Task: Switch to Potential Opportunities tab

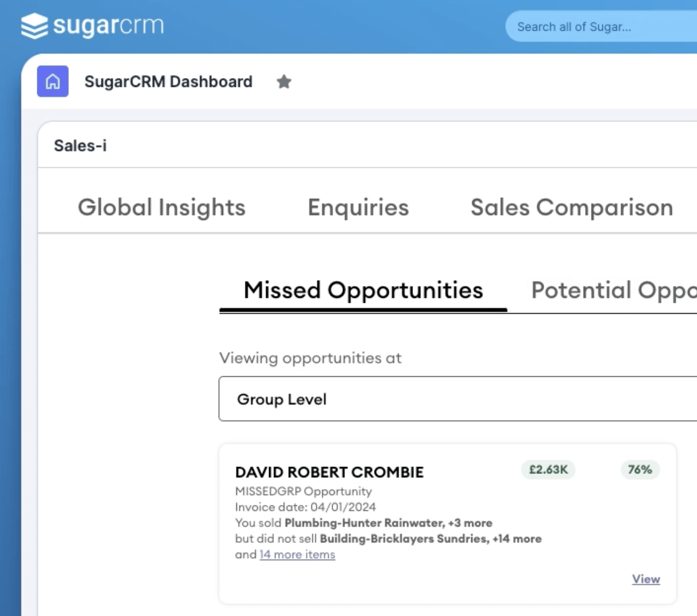Action: point(613,291)
